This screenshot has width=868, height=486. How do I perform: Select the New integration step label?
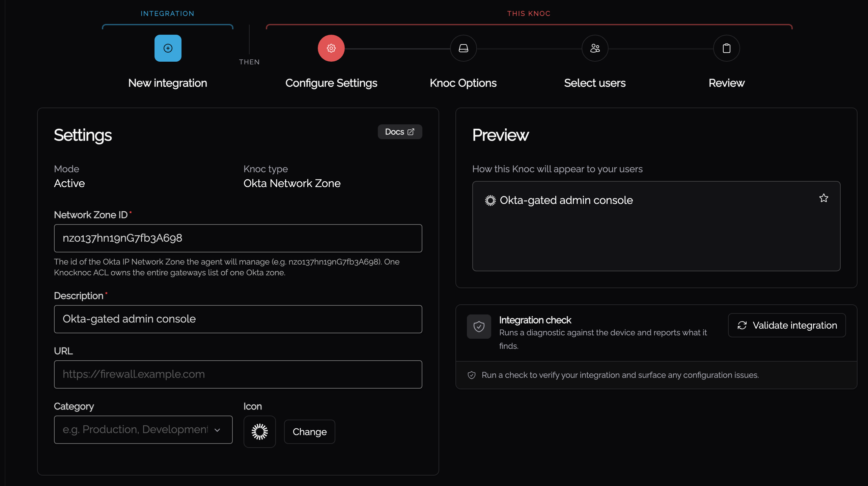[x=168, y=83]
